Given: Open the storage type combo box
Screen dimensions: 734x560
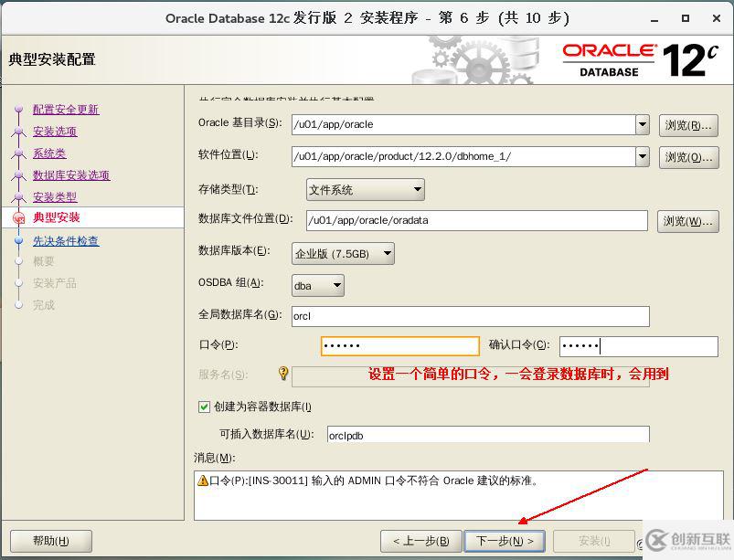Looking at the screenshot, I should (365, 190).
